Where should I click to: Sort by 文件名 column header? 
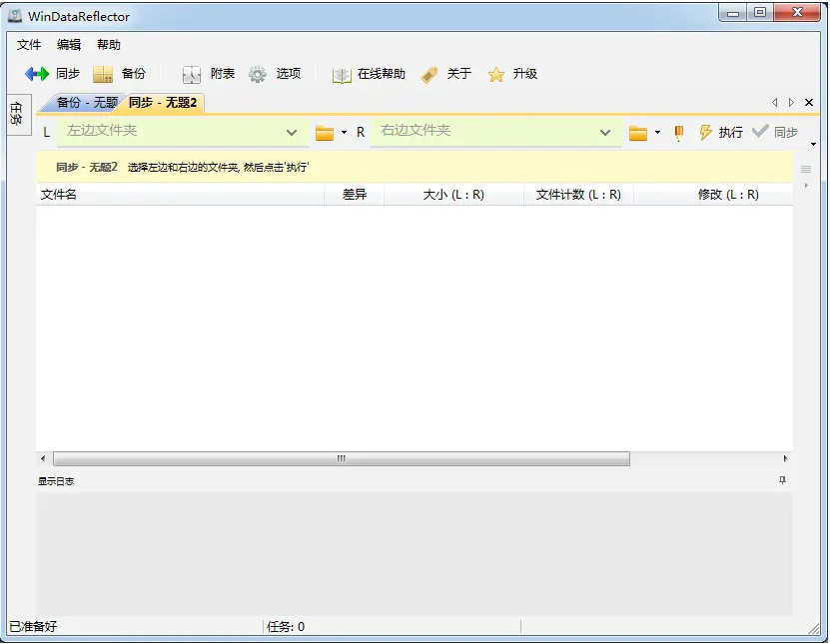pyautogui.click(x=180, y=195)
